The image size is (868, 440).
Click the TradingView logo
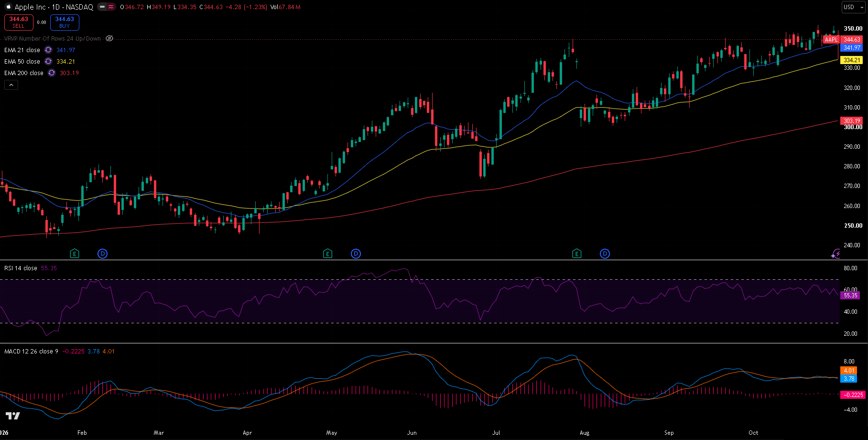coord(13,416)
